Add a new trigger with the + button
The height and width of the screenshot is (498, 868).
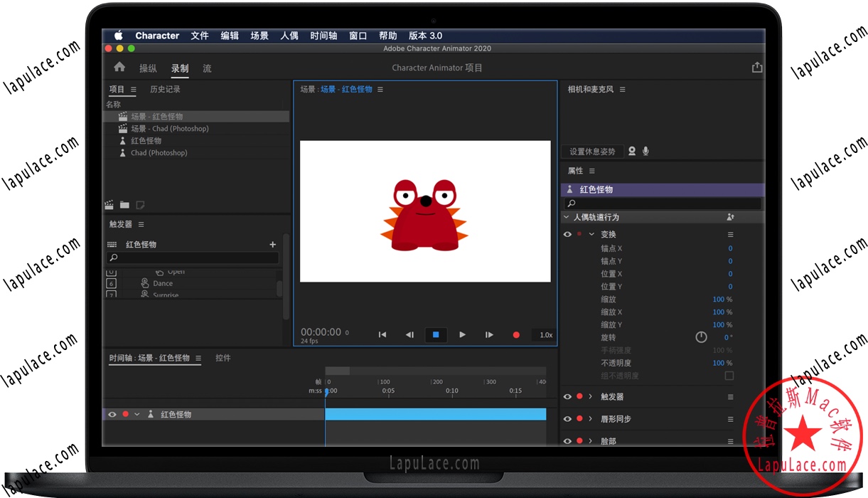272,244
